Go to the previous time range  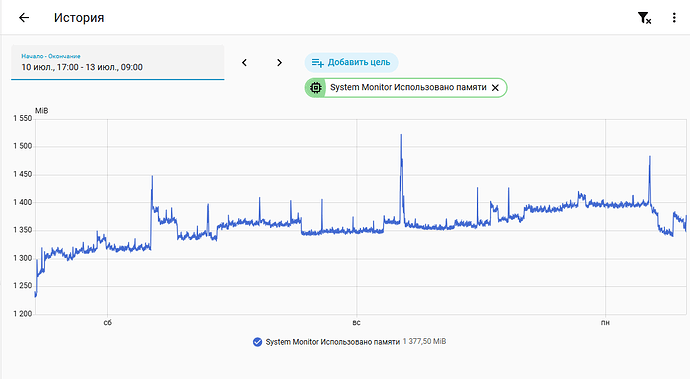(x=244, y=63)
